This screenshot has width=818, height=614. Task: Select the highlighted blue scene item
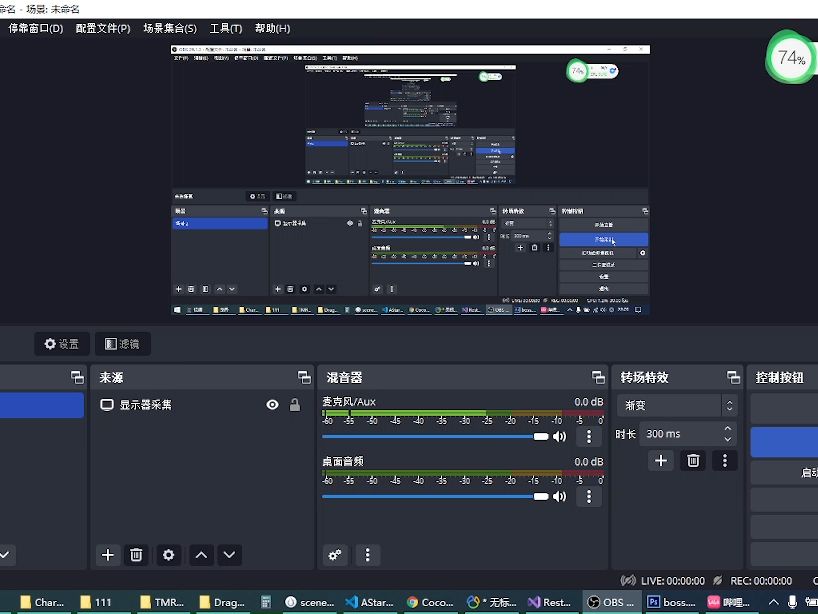pos(42,405)
